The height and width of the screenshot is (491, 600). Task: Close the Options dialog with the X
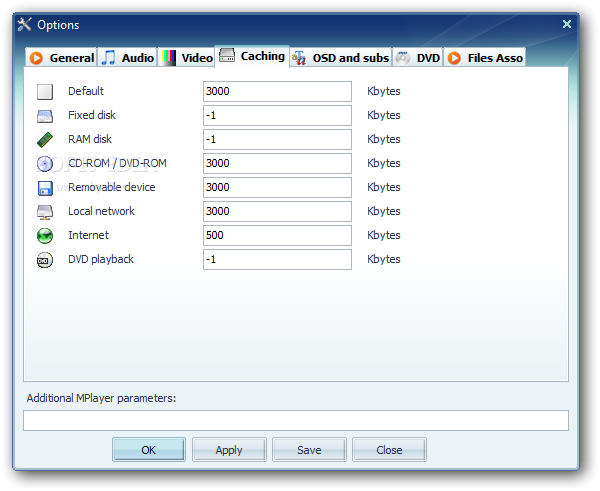tap(567, 24)
